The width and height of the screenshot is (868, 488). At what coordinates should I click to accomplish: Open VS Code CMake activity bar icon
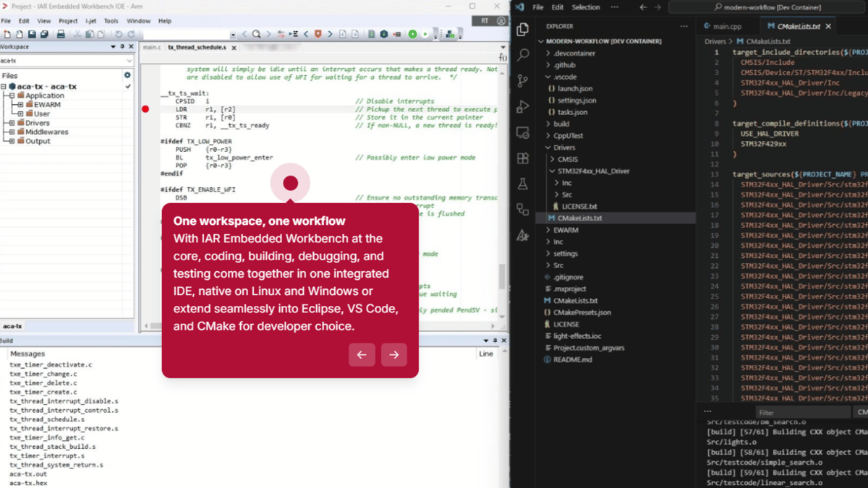click(523, 236)
